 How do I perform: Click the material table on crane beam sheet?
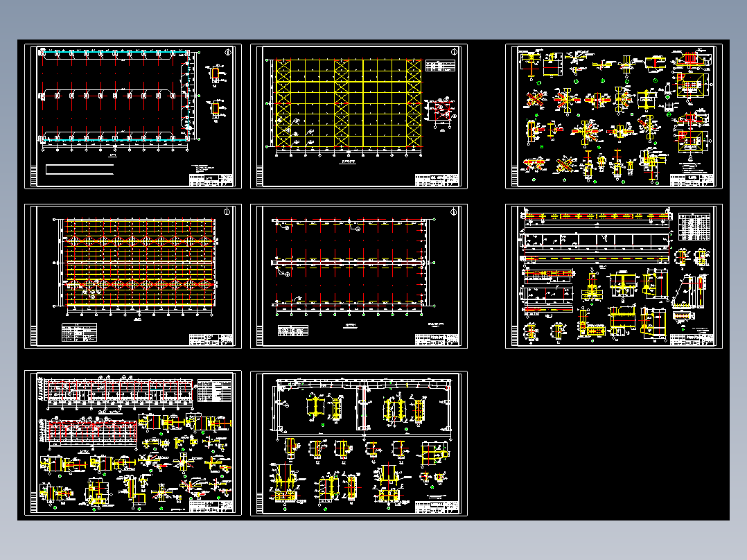tap(694, 227)
